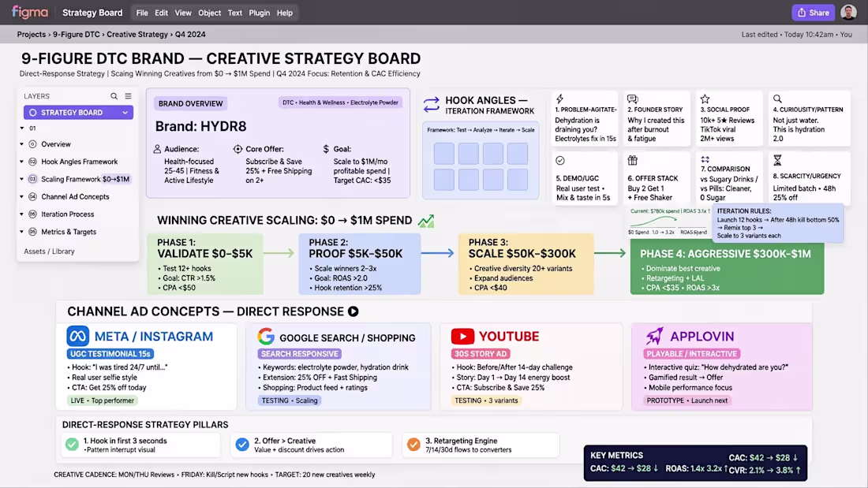Open the File menu
Screen dimensions: 868x488
pos(142,13)
